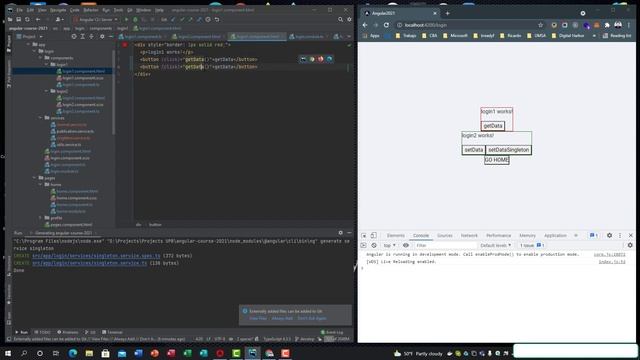Hide the Project panel with minus icon
This screenshot has height=360, width=640.
coord(111,36)
